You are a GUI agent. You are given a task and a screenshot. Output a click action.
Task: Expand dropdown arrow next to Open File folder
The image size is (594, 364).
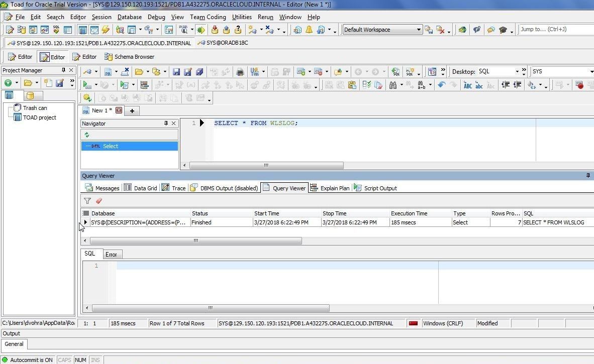[148, 71]
